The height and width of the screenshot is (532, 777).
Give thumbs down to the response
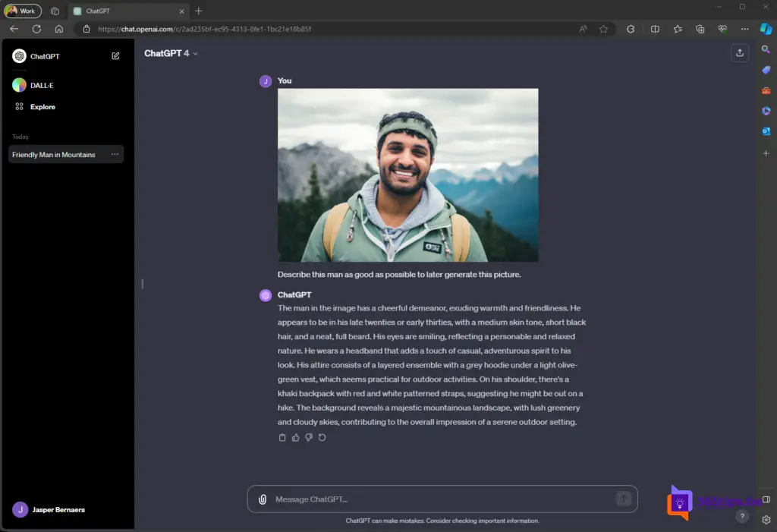[x=309, y=438]
